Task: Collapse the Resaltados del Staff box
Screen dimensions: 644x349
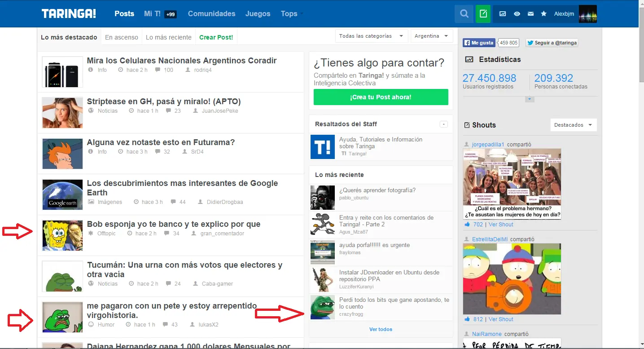Action: click(444, 124)
